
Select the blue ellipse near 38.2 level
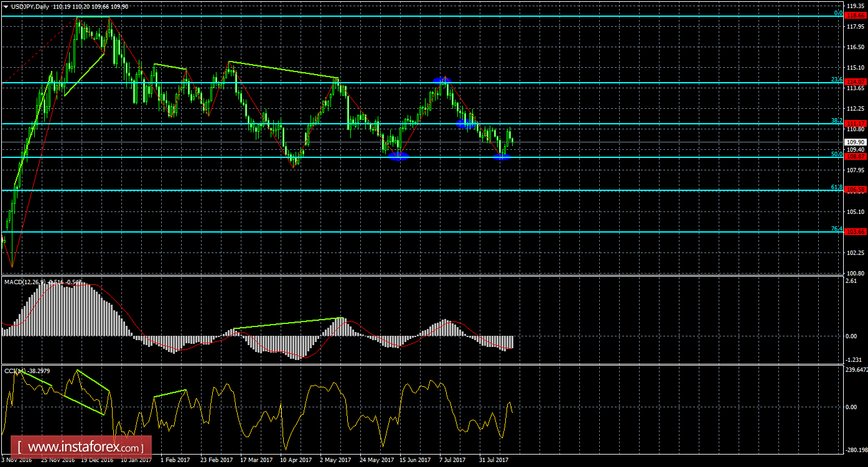click(466, 124)
